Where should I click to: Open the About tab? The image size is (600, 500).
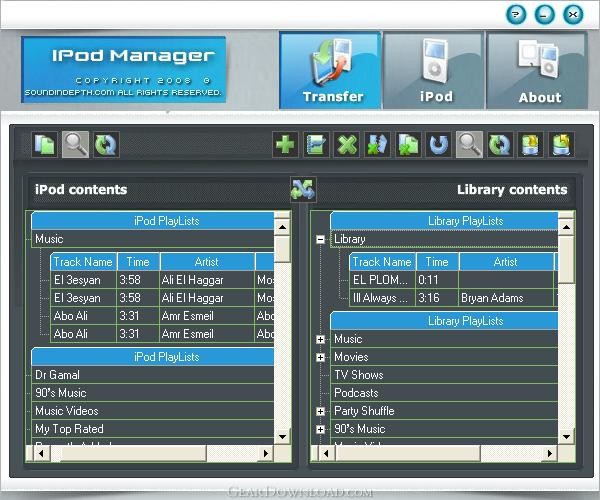pos(537,70)
